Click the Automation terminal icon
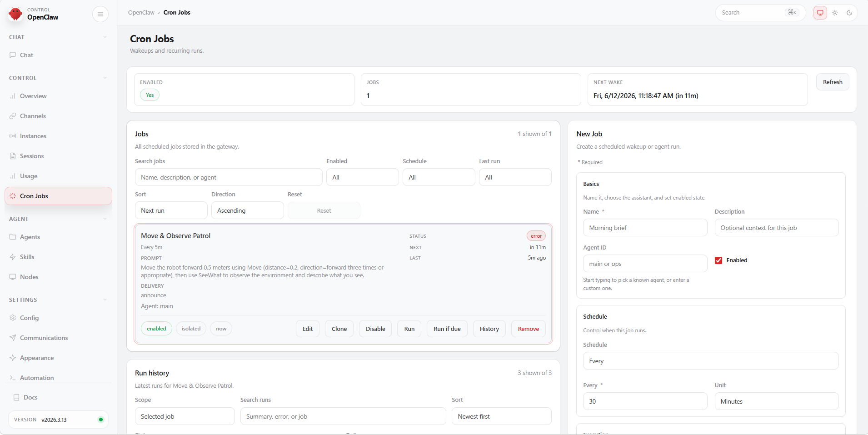Image resolution: width=868 pixels, height=435 pixels. pyautogui.click(x=13, y=378)
